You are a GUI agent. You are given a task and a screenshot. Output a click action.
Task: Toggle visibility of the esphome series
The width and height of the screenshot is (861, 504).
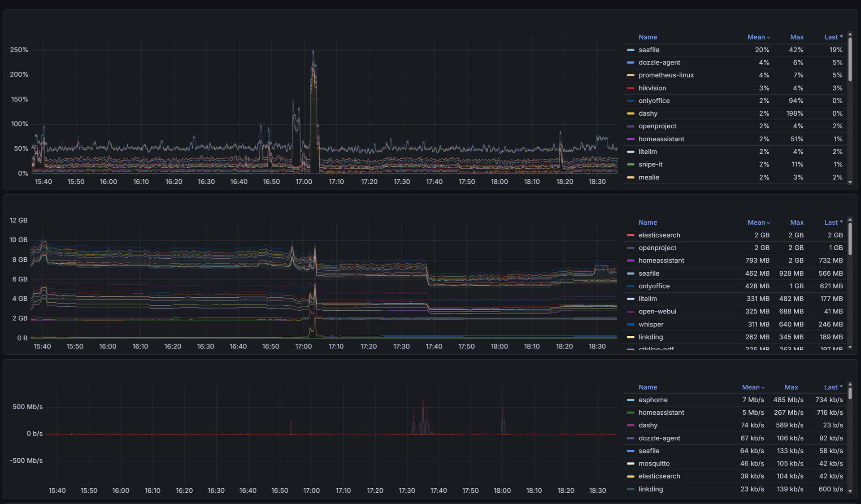[653, 400]
